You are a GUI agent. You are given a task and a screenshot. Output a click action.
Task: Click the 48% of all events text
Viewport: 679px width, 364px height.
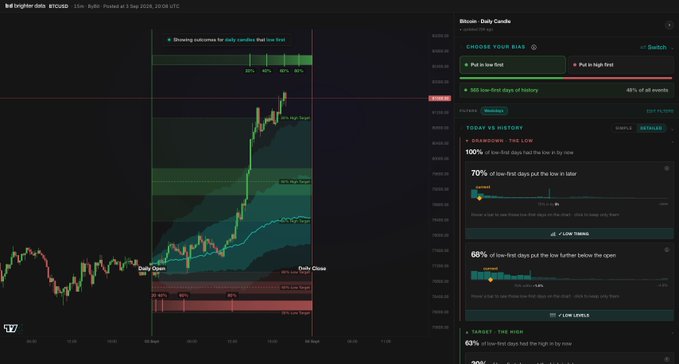(x=647, y=90)
